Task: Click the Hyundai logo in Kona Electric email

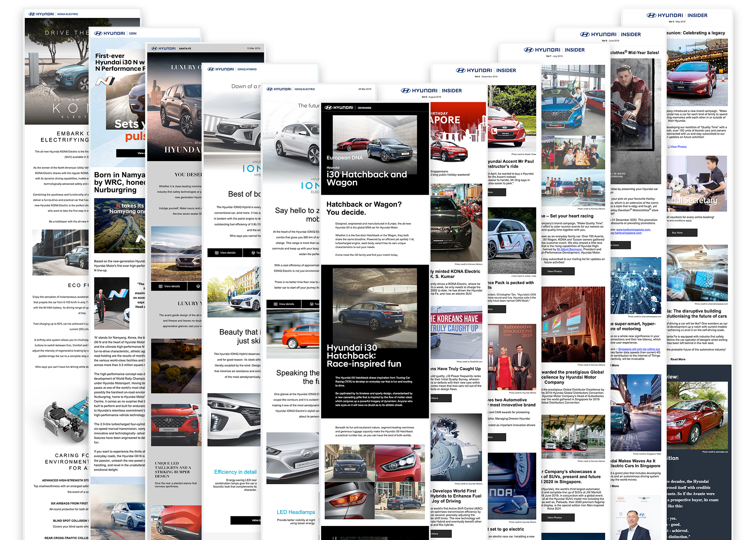Action: click(x=41, y=14)
